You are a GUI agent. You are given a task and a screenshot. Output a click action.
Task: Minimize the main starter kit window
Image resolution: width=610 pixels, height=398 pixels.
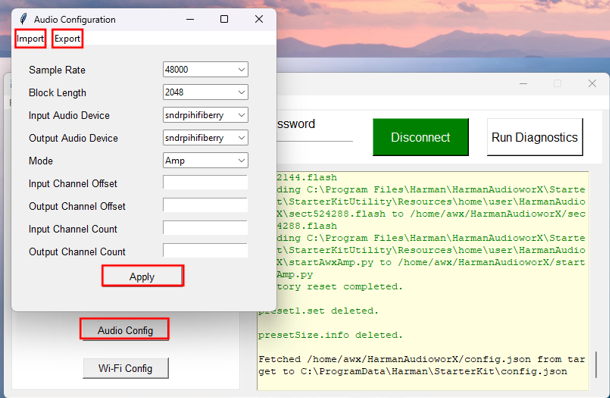[x=523, y=83]
